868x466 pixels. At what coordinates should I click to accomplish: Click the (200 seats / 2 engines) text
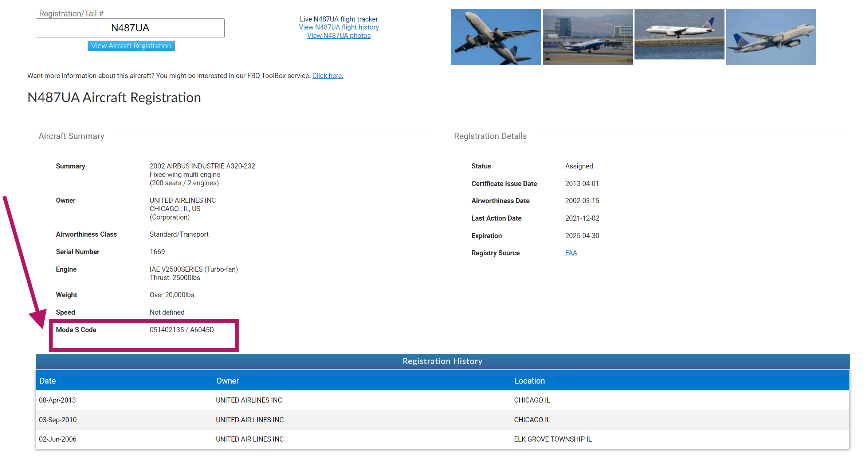pyautogui.click(x=184, y=183)
